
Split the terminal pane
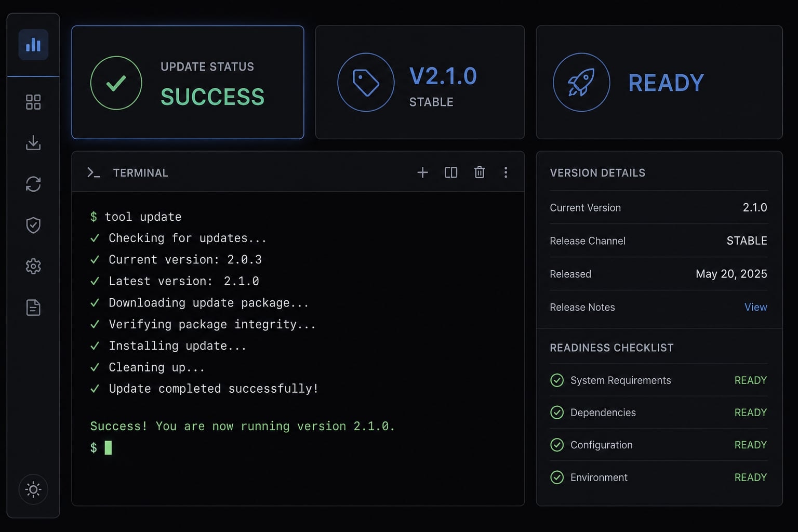pos(451,172)
